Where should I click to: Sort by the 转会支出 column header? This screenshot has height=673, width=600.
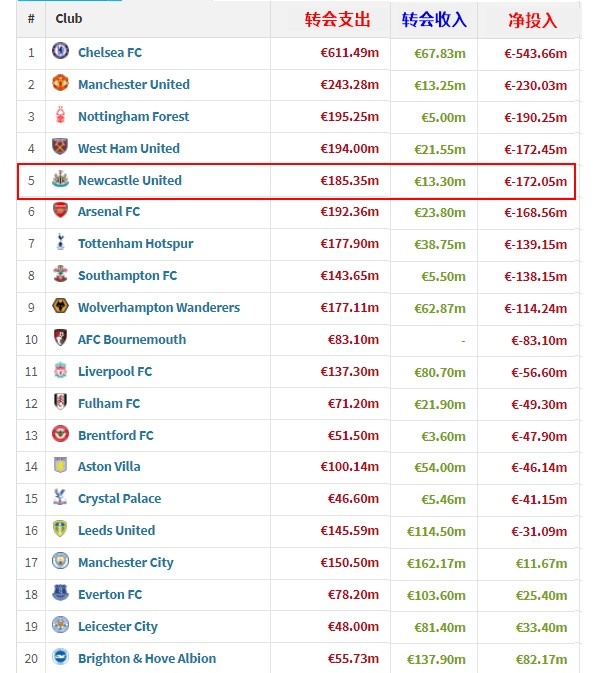pos(337,20)
